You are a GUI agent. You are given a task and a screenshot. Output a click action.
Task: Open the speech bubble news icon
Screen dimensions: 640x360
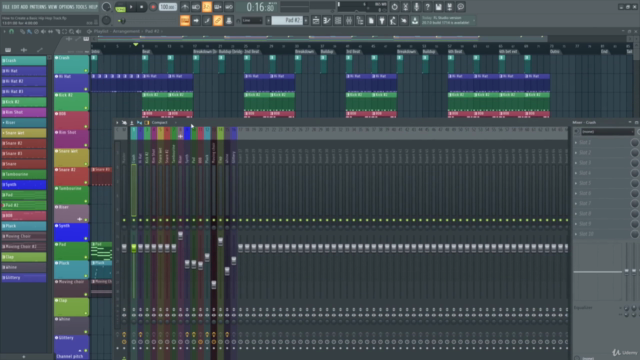coord(460,7)
